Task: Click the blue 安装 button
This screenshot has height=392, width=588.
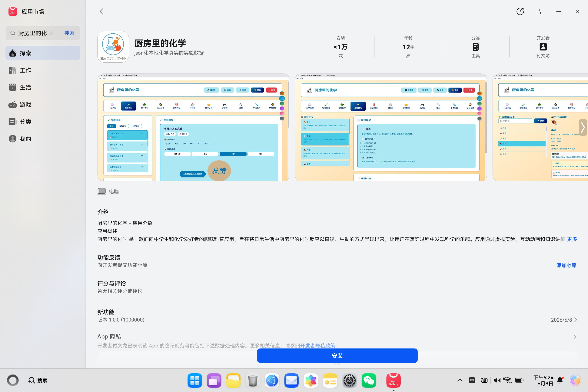Action: click(x=337, y=355)
